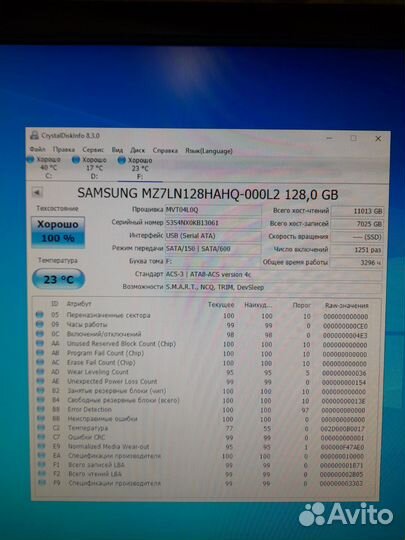Click status icon of Unused Reserved Block Count
405x540 pixels.
point(40,343)
